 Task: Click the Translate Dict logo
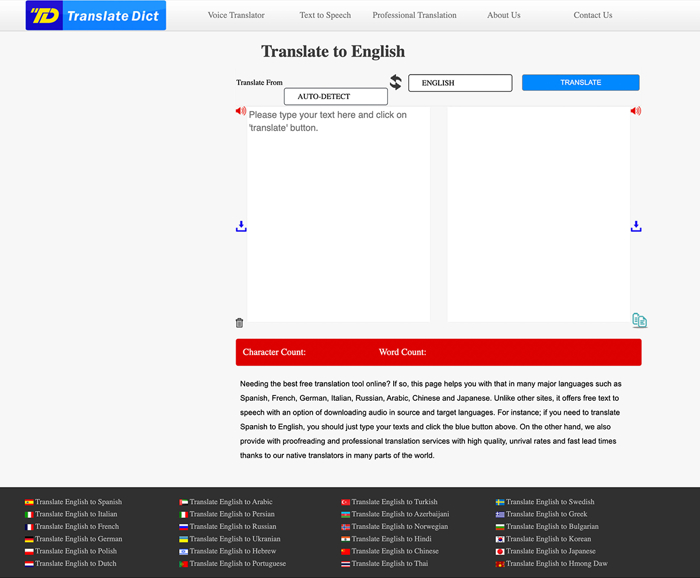(x=96, y=16)
